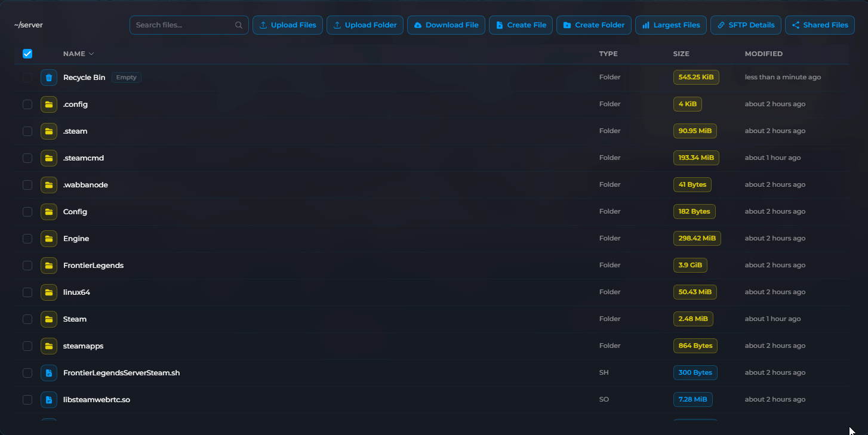Click the 7.28 MiB size badge
The width and height of the screenshot is (868, 435).
[692, 399]
